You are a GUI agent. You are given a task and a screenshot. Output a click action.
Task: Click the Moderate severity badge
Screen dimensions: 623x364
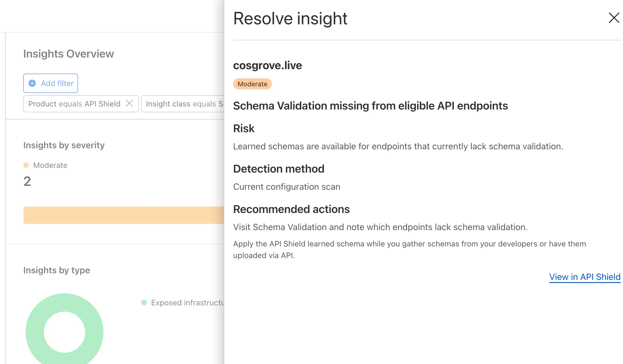coord(252,84)
